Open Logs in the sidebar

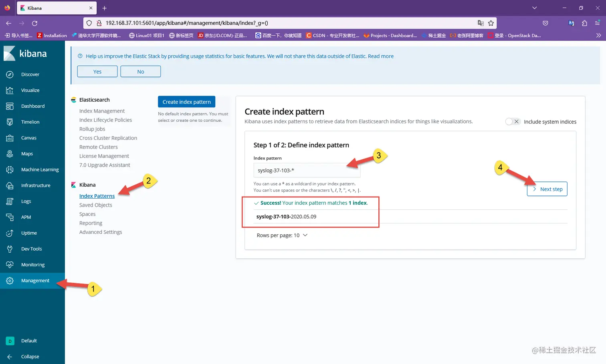click(26, 201)
